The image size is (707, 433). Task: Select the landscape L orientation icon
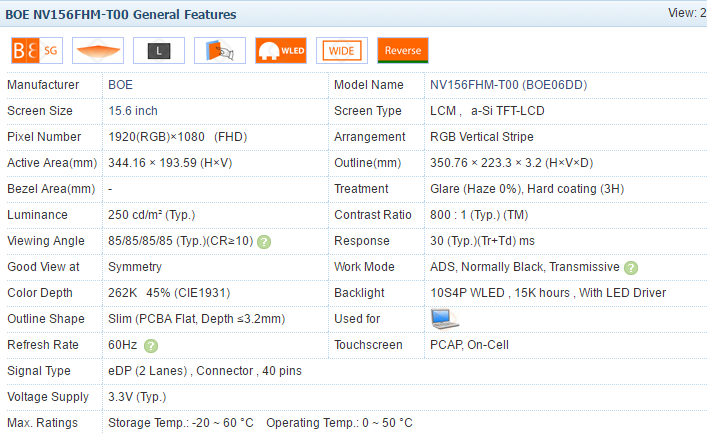159,51
